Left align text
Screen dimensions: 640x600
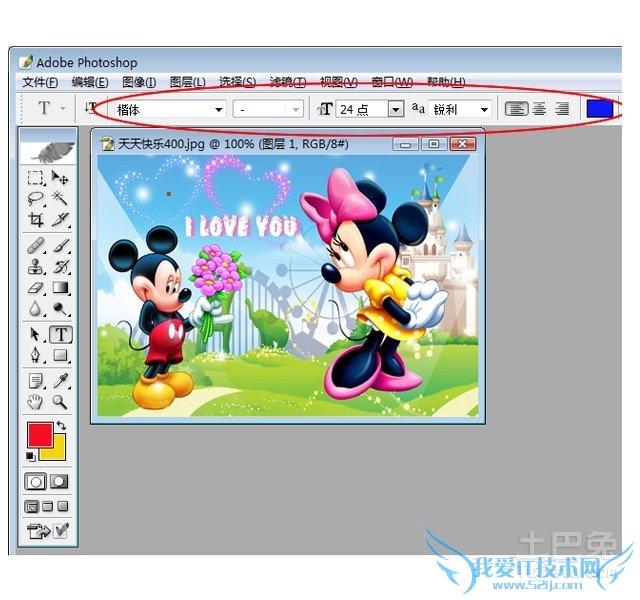point(516,109)
